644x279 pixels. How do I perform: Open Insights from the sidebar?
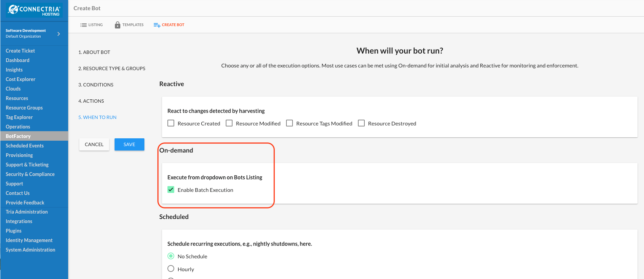[14, 70]
